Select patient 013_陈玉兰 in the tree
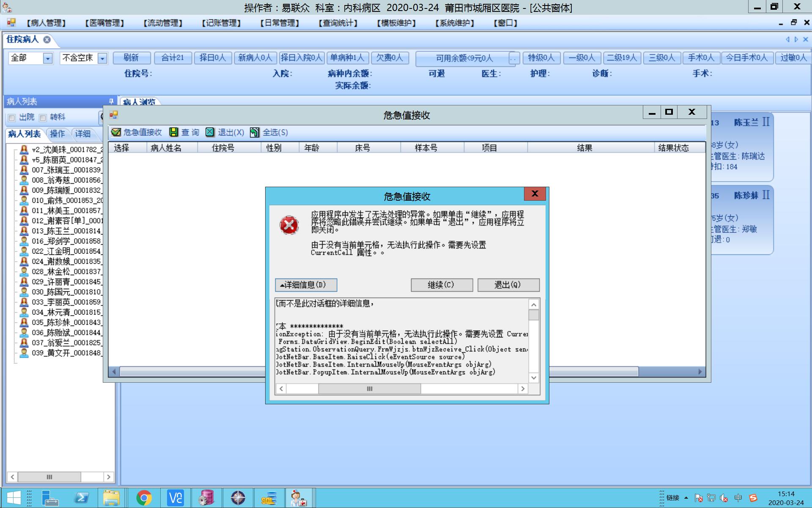 pos(66,231)
